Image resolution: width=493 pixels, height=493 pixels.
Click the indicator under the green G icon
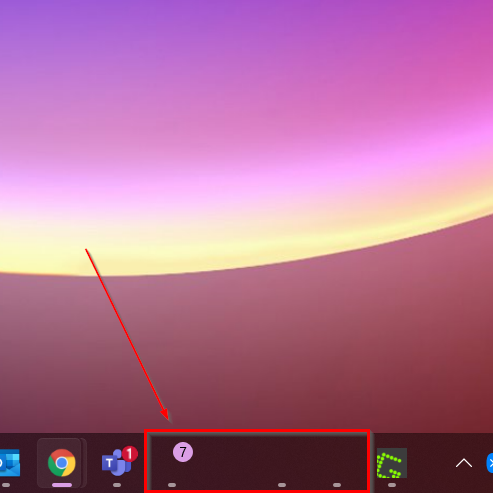(392, 485)
